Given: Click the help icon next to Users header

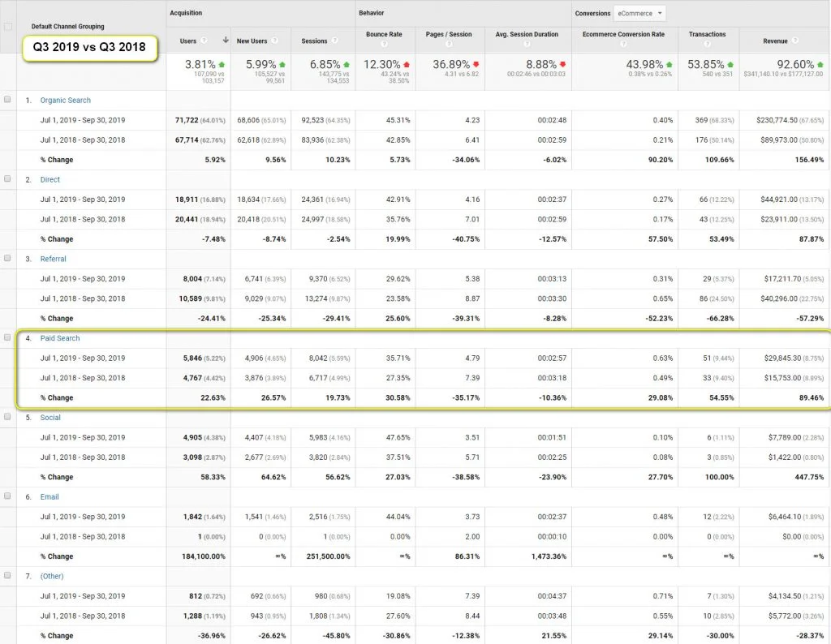Looking at the screenshot, I should click(x=204, y=41).
